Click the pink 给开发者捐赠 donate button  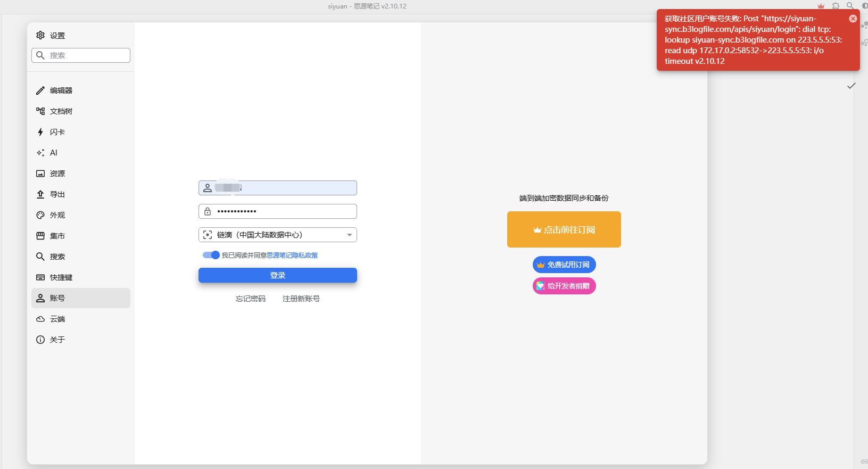click(x=564, y=286)
